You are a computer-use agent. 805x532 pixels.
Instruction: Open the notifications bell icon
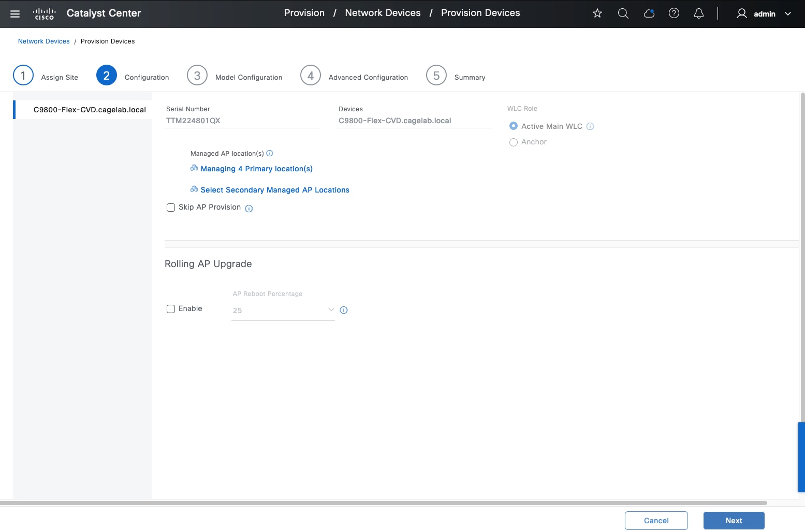[699, 13]
